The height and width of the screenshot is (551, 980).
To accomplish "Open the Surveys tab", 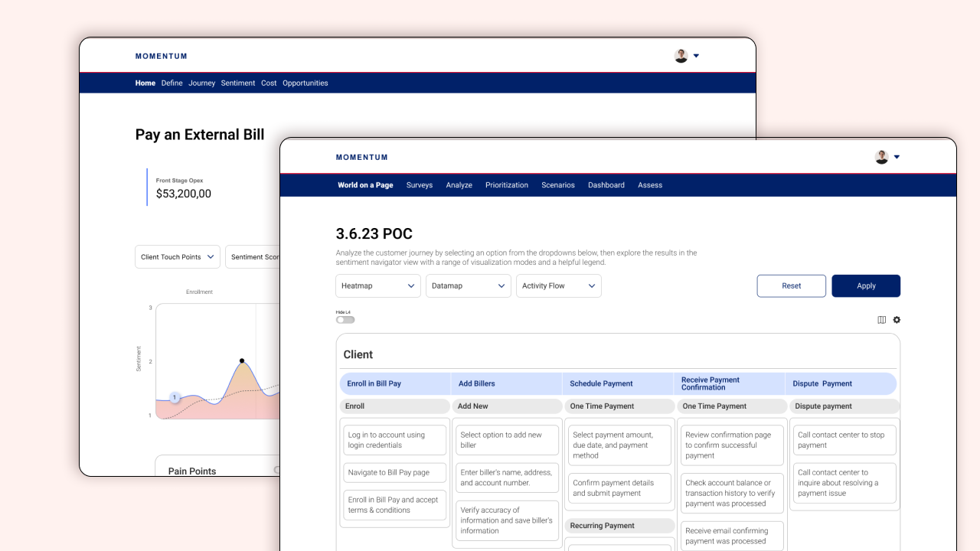I will [x=420, y=185].
